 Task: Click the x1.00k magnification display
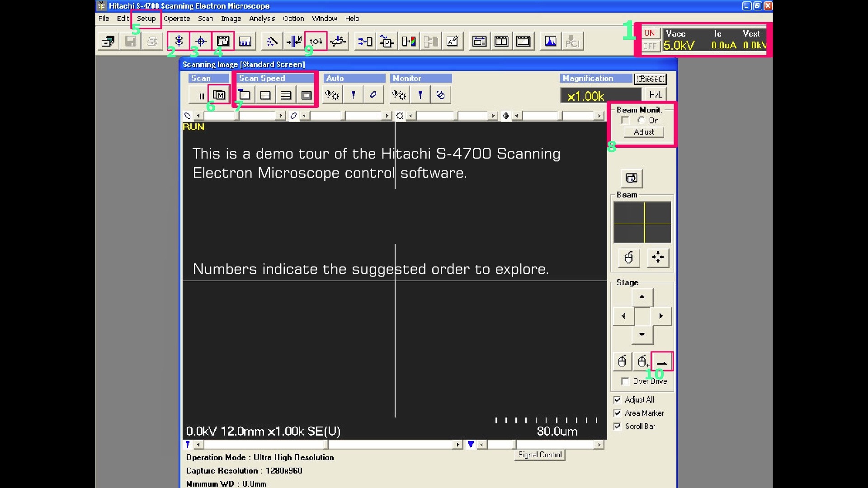[x=601, y=96]
